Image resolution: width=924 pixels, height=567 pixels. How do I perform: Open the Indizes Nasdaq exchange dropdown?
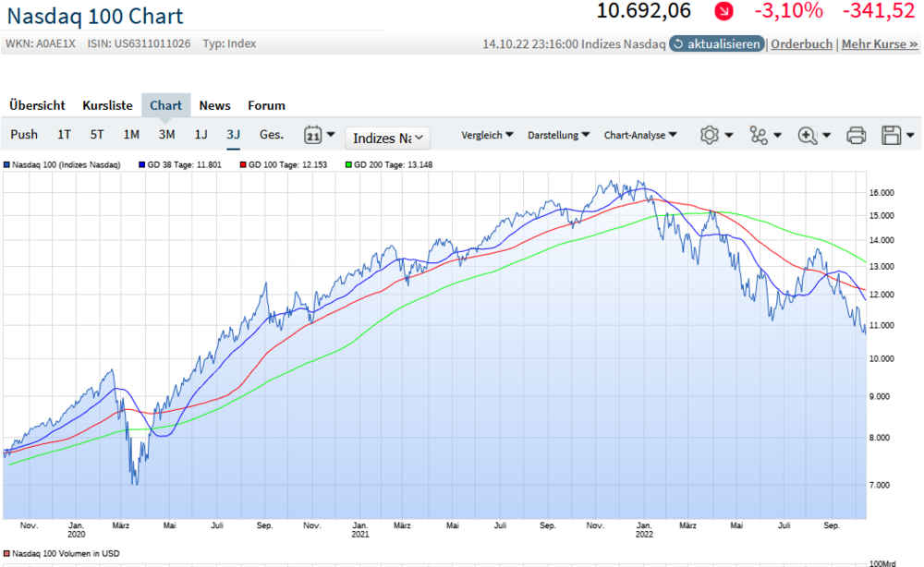(387, 138)
